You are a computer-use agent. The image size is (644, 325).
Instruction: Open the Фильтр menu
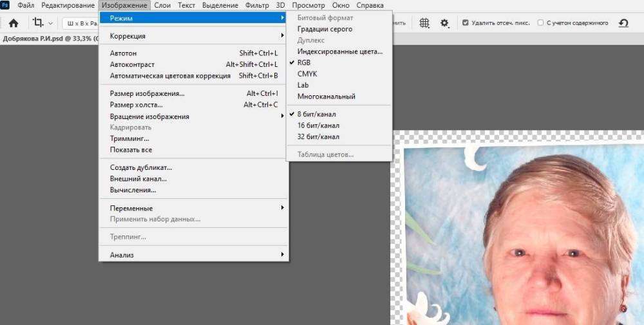click(257, 5)
